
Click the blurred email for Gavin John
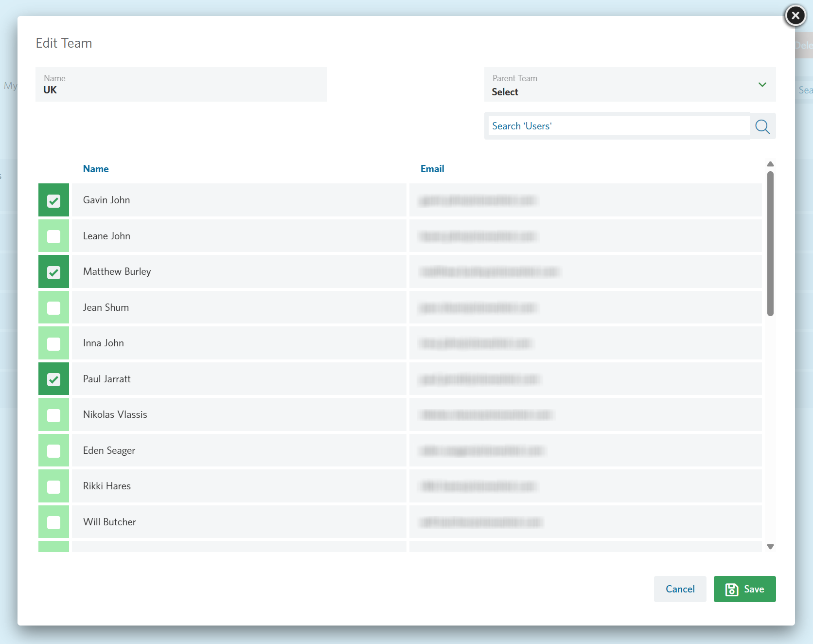click(x=477, y=200)
